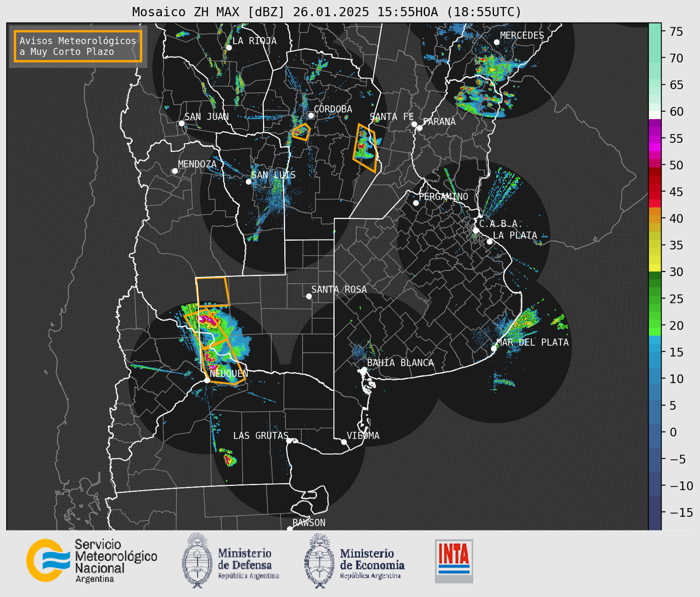Image resolution: width=700 pixels, height=597 pixels.
Task: Click the NEUQUEN city marker dot
Action: (x=207, y=380)
